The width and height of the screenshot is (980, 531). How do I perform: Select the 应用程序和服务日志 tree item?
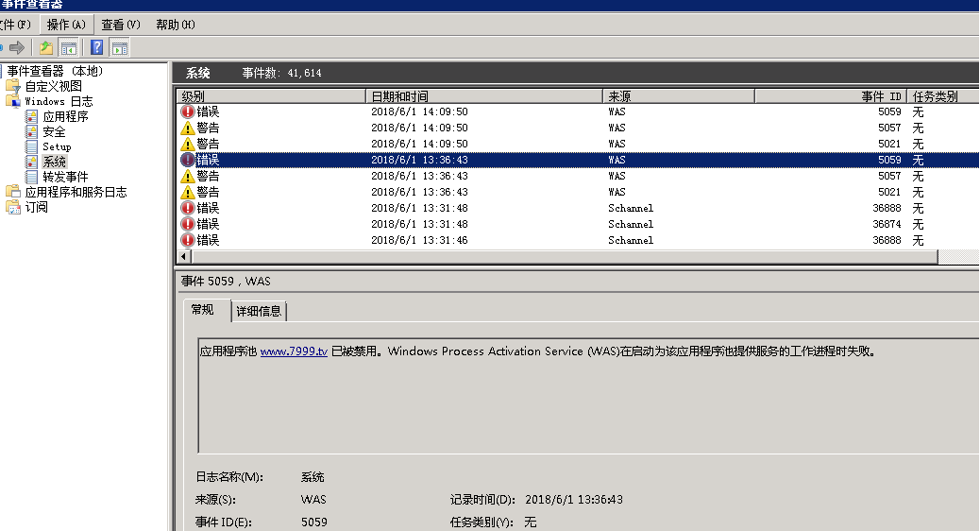point(76,192)
